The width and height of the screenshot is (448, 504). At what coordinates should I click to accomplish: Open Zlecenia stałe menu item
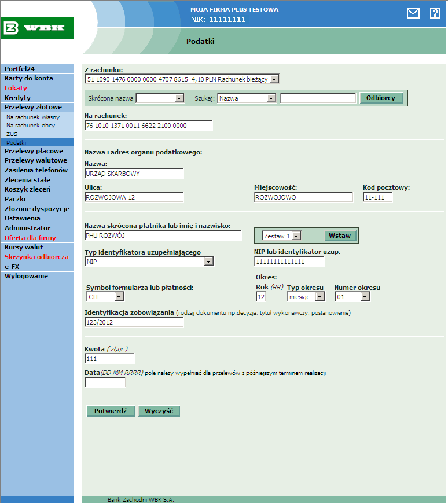pos(37,180)
